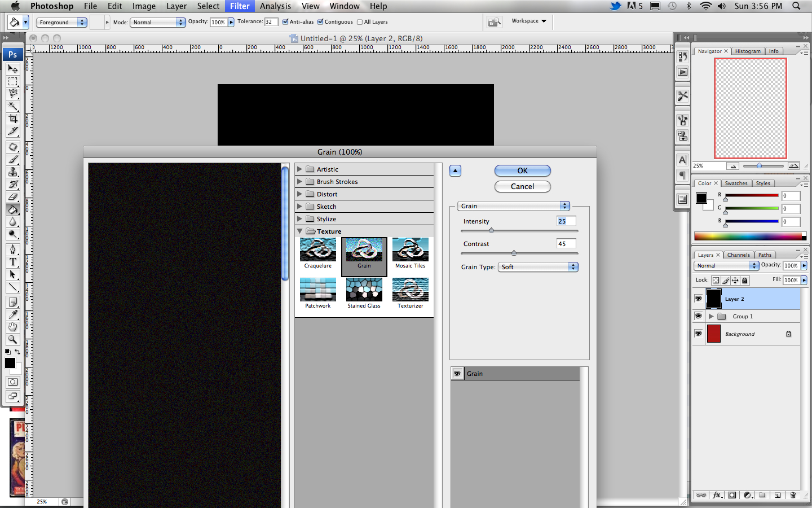
Task: Open the Tool Presets panel icon
Action: pos(682,96)
